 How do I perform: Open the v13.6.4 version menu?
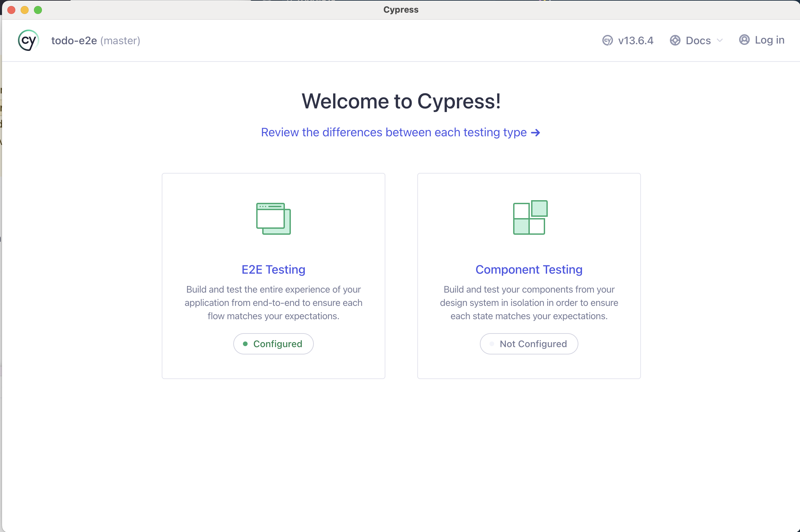click(635, 40)
